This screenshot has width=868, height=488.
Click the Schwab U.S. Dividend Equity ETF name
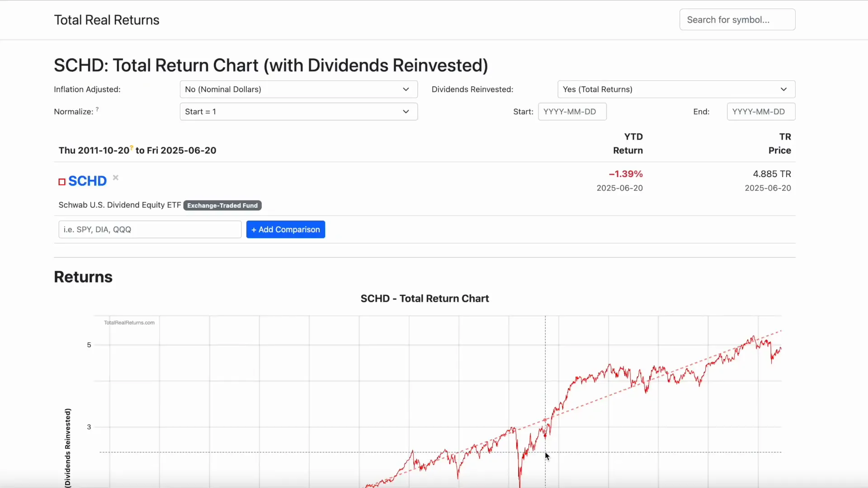tap(120, 205)
